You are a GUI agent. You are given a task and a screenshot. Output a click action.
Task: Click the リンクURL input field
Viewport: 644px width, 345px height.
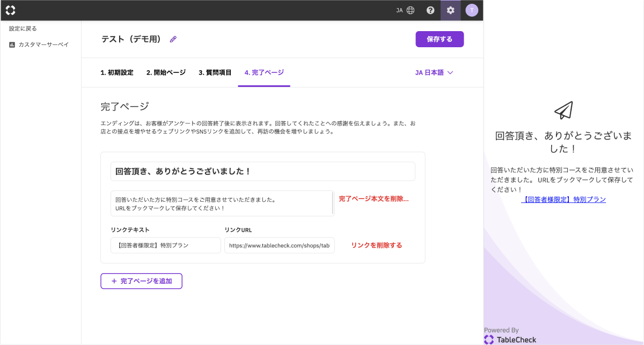(x=280, y=245)
